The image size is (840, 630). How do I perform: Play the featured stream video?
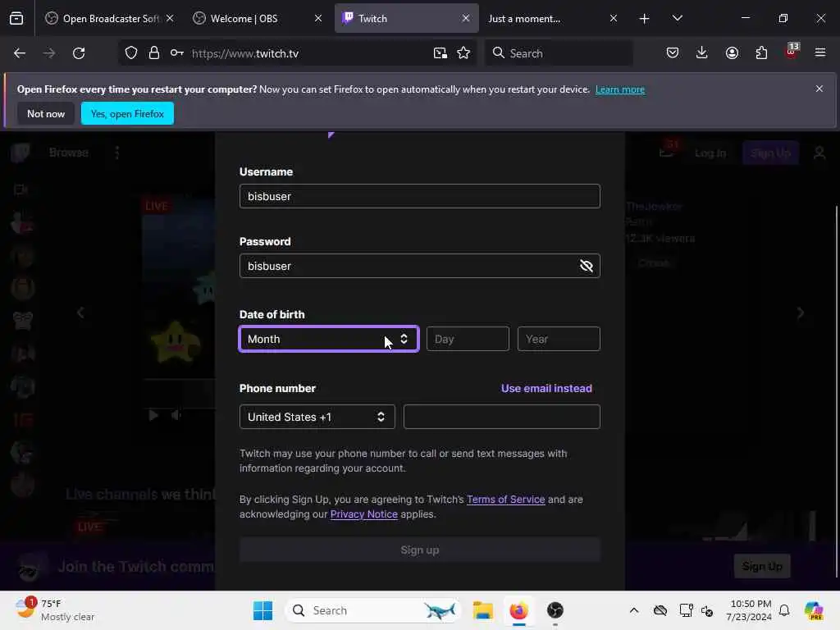[153, 415]
